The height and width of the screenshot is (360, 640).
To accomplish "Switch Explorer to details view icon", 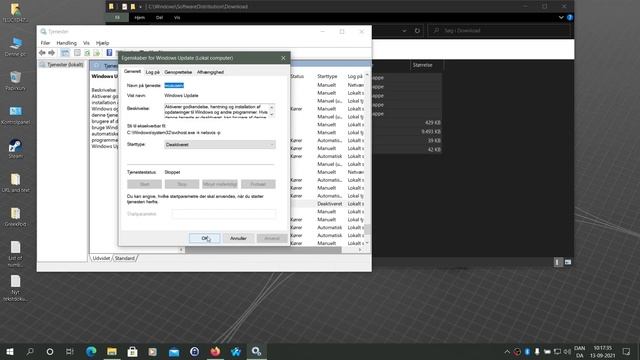I will coord(558,262).
